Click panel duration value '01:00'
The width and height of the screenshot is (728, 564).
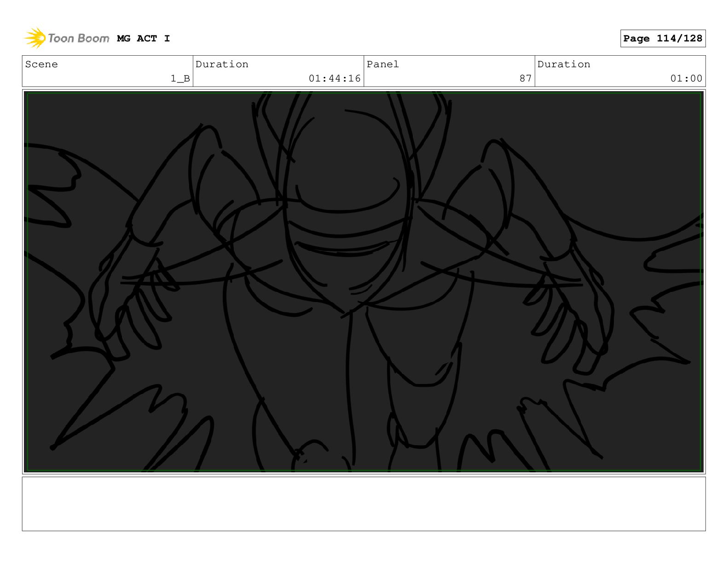[x=686, y=79]
